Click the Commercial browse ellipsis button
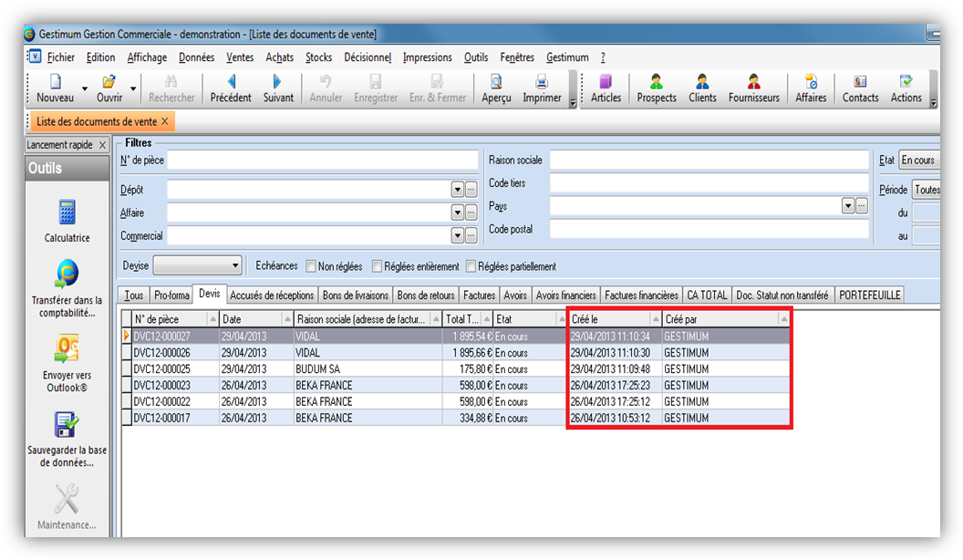 471,236
